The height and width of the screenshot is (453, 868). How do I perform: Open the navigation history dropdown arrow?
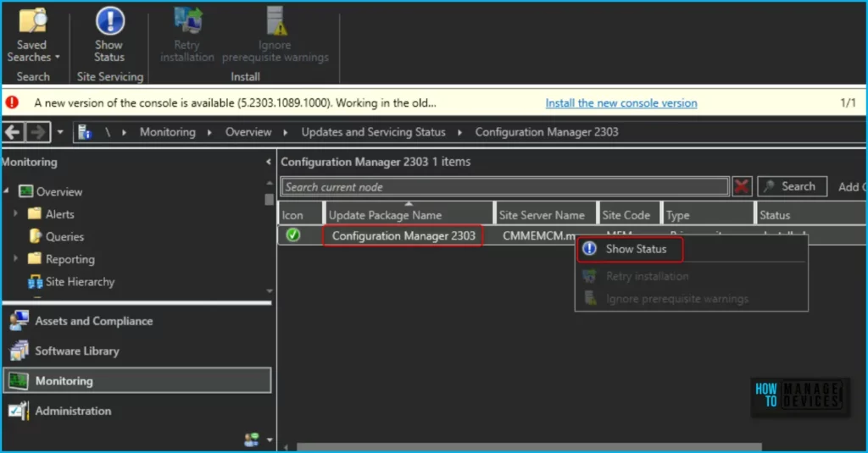click(x=60, y=132)
